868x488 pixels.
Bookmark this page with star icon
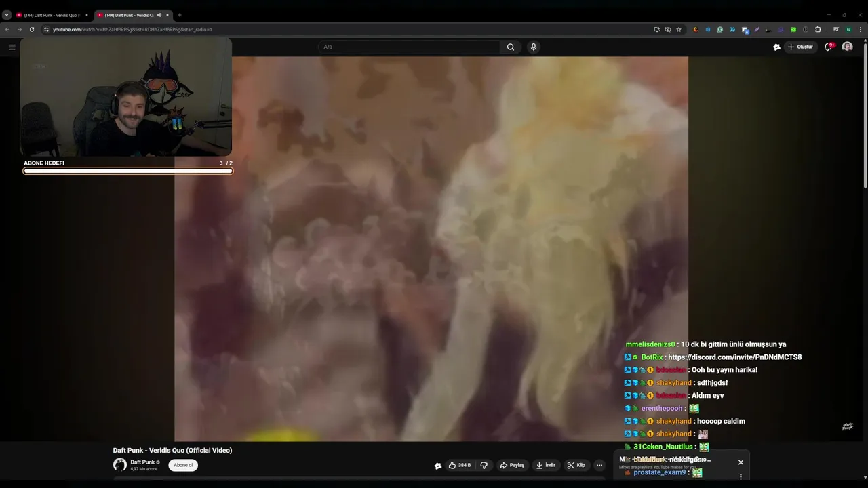[x=679, y=29]
